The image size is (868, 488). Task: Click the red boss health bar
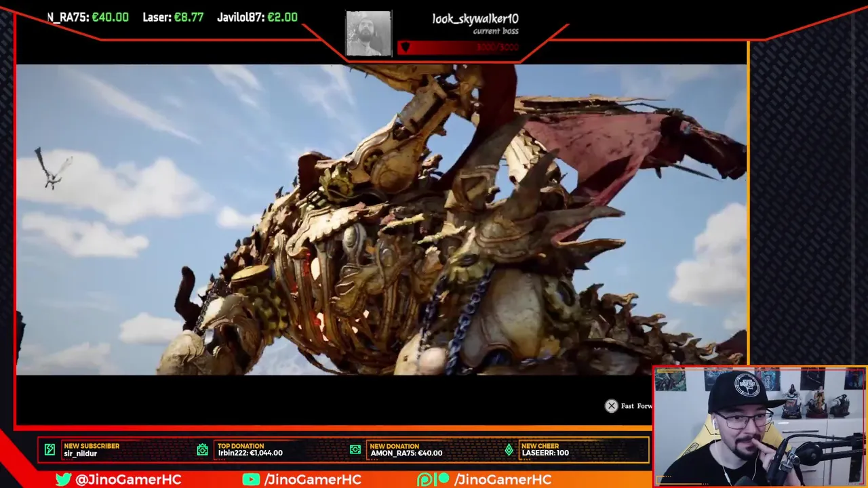tap(458, 47)
